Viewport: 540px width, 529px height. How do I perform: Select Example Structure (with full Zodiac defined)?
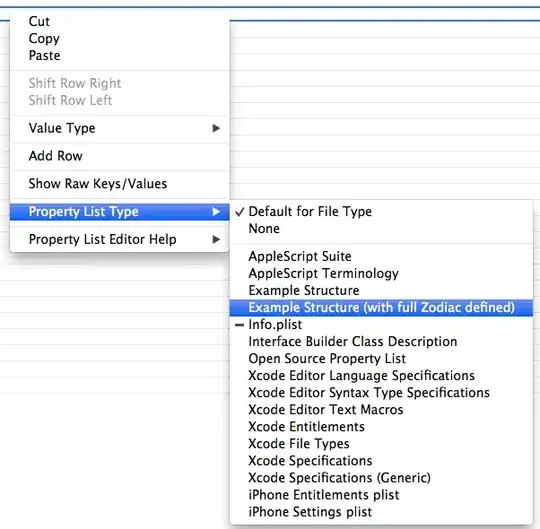[381, 308]
